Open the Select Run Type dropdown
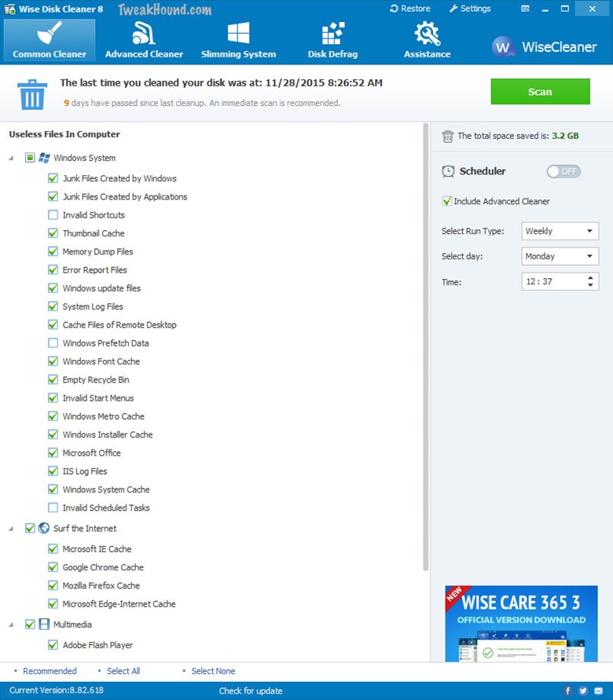 point(560,231)
